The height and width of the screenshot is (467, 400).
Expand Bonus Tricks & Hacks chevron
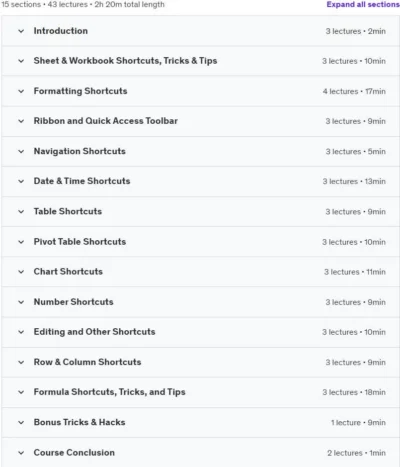[21, 423]
